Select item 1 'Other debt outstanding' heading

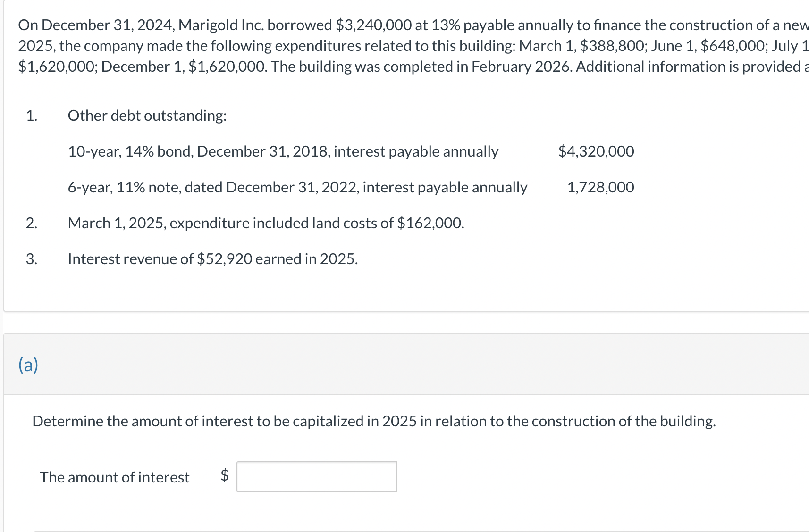tap(147, 116)
